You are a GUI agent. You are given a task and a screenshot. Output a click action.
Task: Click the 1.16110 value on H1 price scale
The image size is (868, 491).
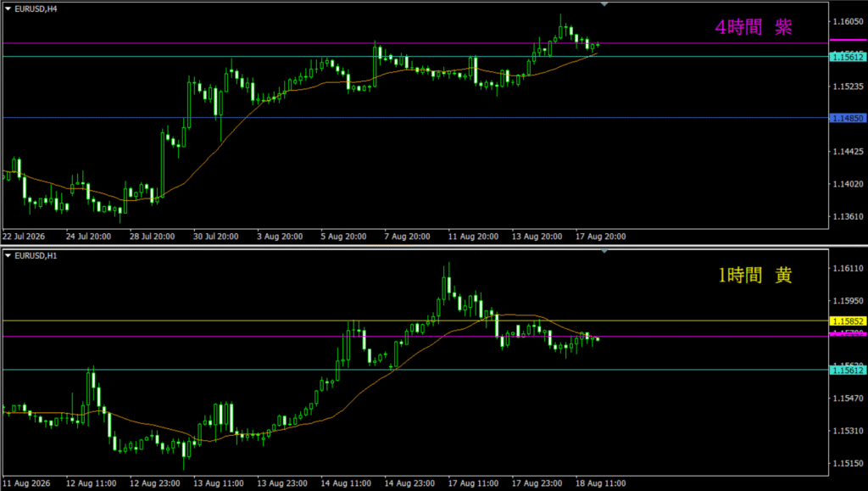[x=848, y=269]
